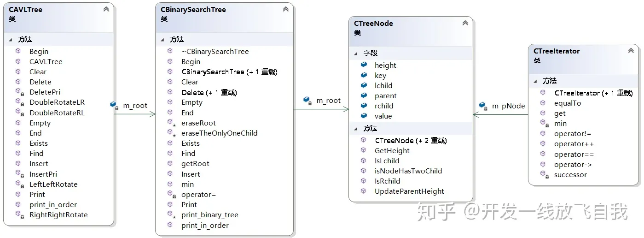The image size is (644, 238).
Task: Click field icon beside key
Action: click(x=364, y=75)
